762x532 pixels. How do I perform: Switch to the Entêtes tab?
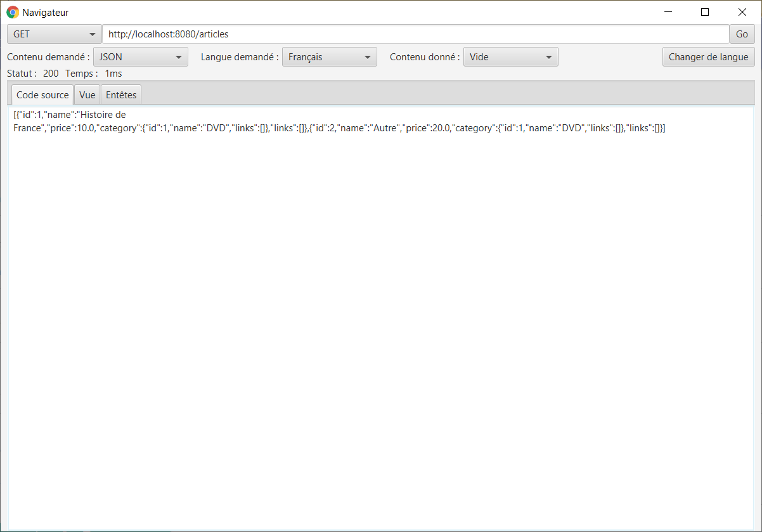121,95
